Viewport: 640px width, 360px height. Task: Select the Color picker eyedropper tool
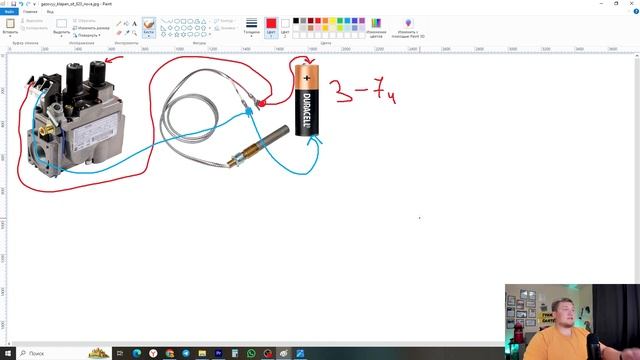click(127, 32)
